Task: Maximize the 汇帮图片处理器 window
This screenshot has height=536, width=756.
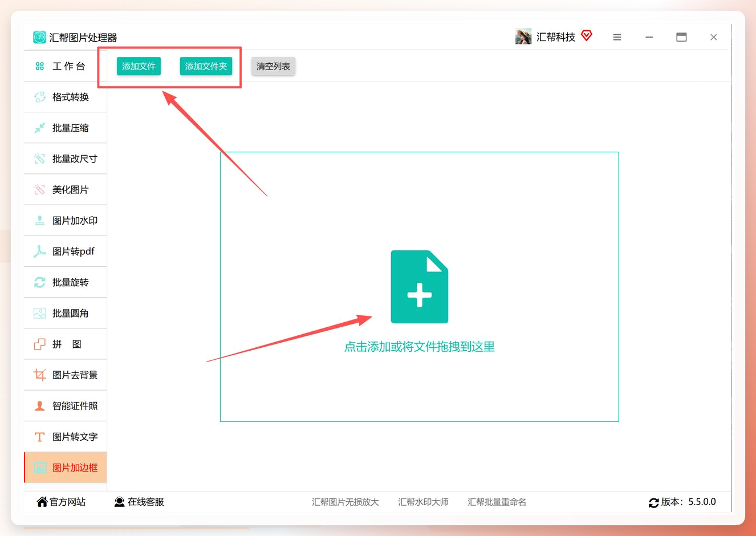Action: 681,37
